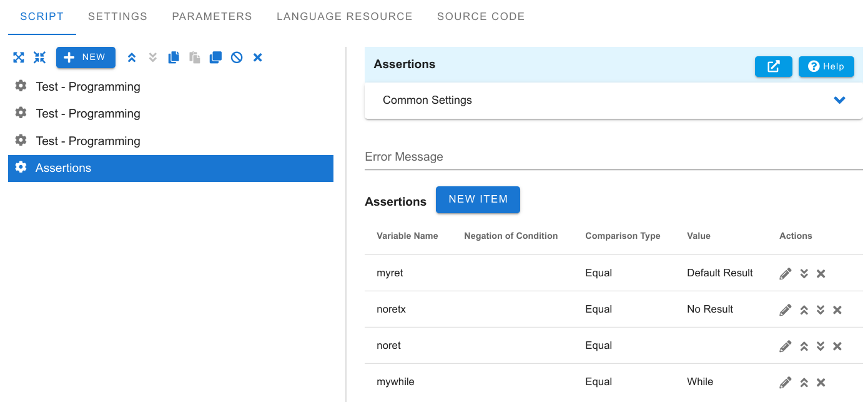The width and height of the screenshot is (868, 402).
Task: Delete the noretx assertion row
Action: (x=837, y=309)
